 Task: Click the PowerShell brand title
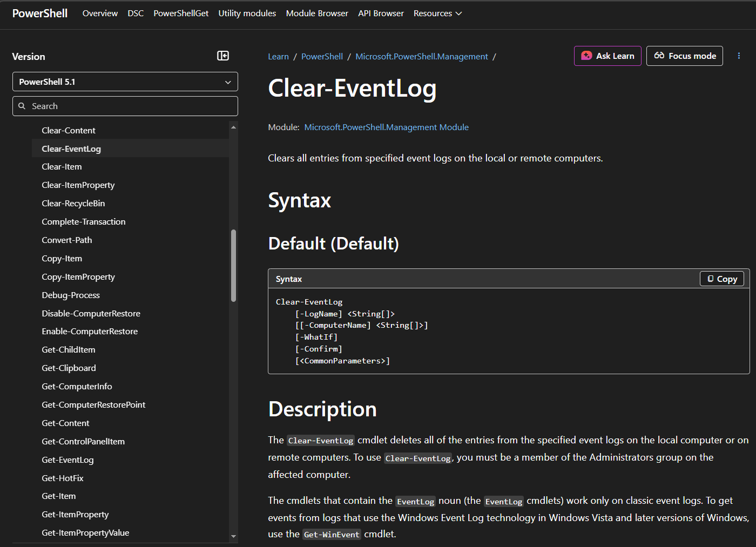tap(40, 13)
